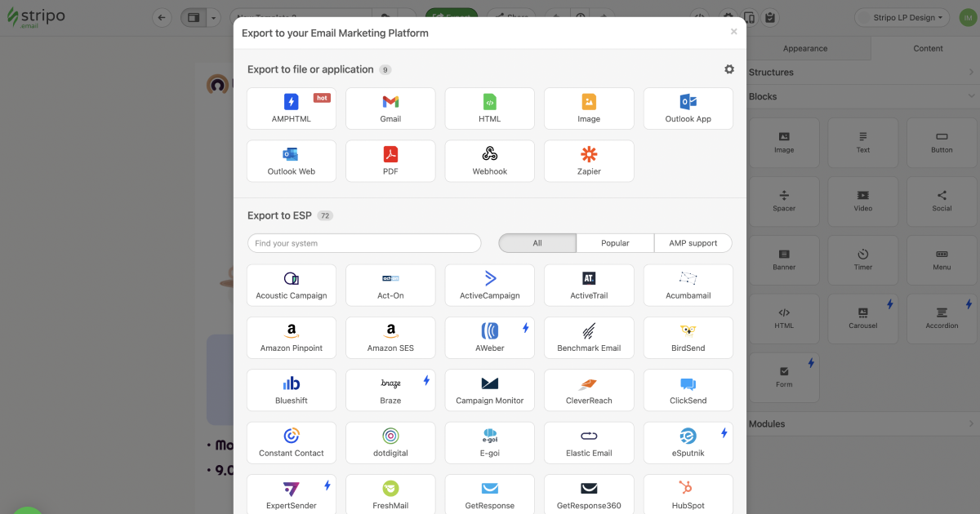Open view mode dropdown arrow

[214, 17]
